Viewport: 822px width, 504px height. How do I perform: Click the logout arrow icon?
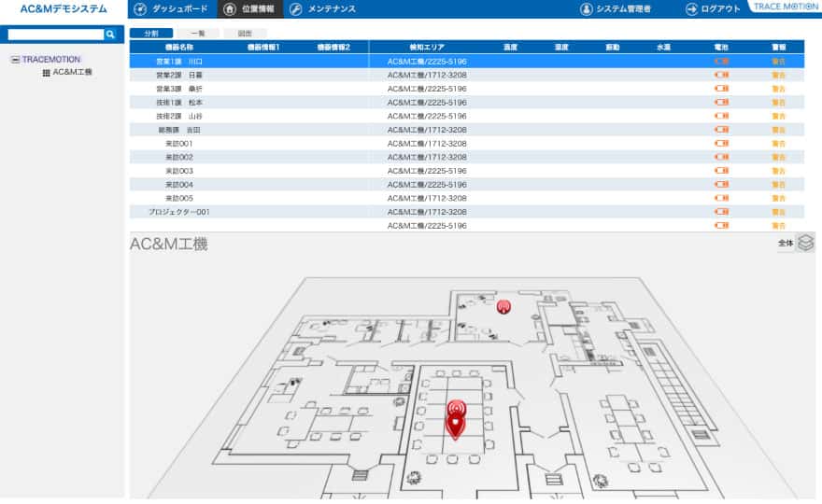(691, 8)
